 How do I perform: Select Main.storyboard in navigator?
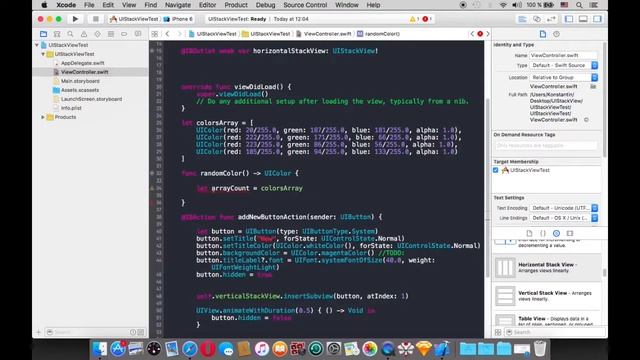(x=80, y=81)
